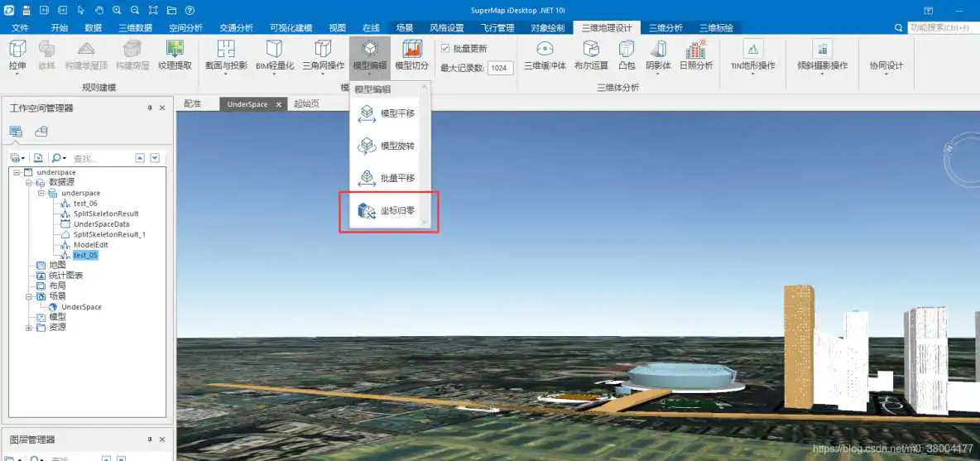The width and height of the screenshot is (980, 461).
Task: Switch to the 开始 ribbon tab
Action: coord(60,28)
